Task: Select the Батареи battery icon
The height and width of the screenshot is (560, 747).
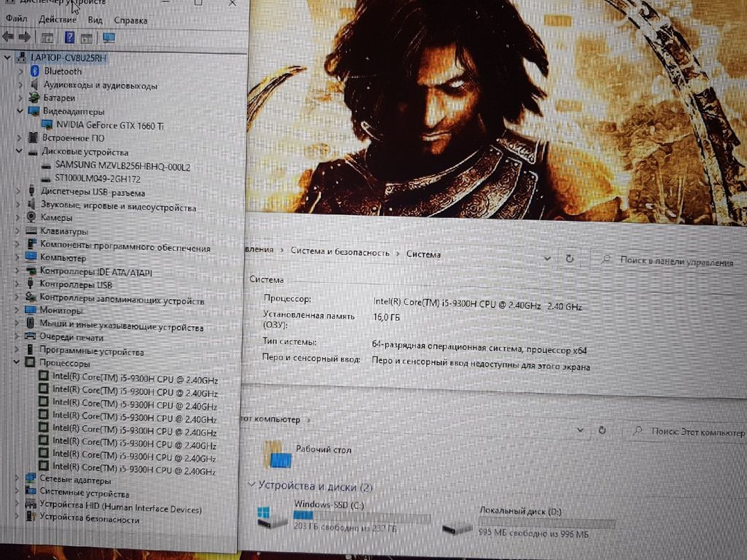Action: coord(34,98)
